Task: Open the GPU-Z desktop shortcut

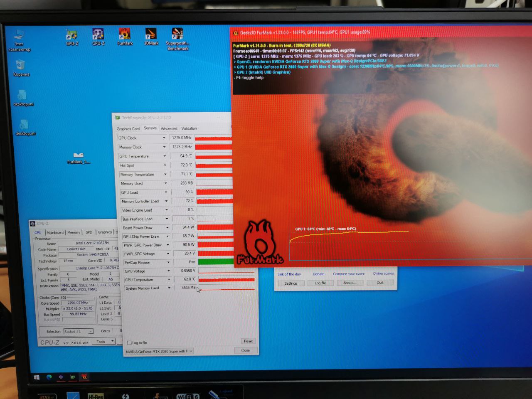Action: (72, 37)
